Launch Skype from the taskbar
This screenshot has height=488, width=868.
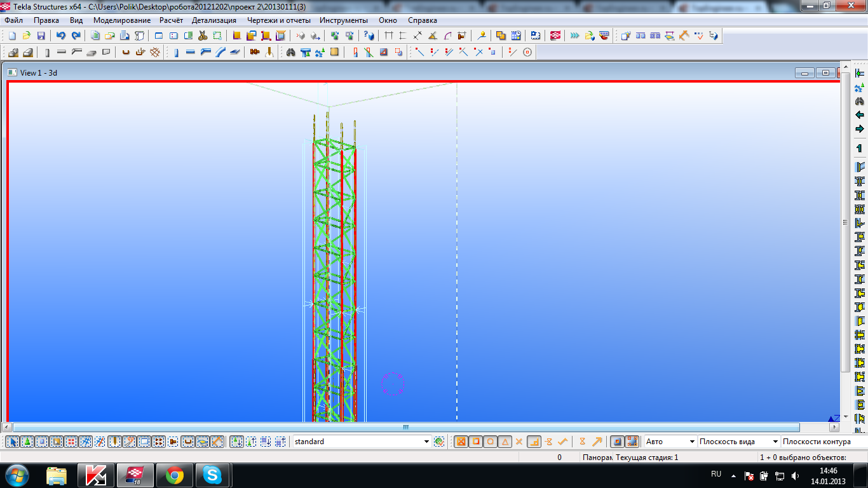[213, 475]
